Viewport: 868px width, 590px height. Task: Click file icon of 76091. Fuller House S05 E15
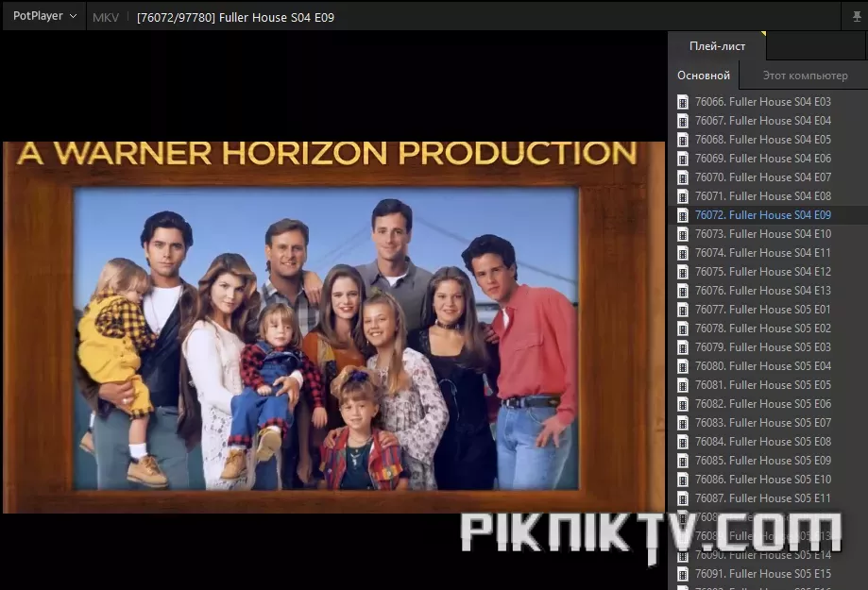(x=683, y=573)
